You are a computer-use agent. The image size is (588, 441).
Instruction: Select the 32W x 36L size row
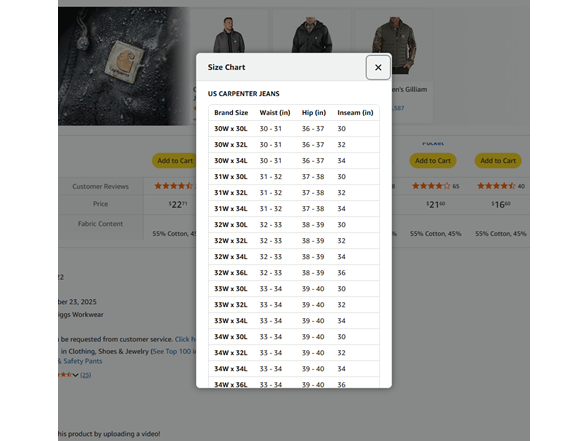(x=294, y=273)
